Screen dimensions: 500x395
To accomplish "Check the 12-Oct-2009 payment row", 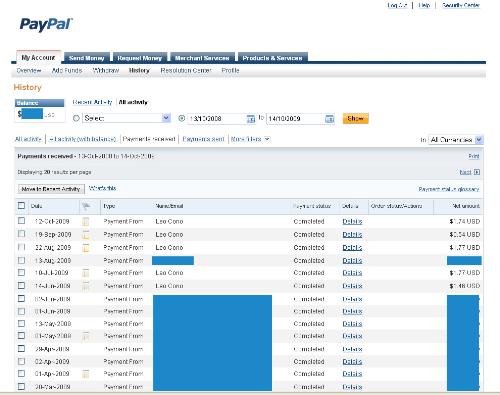I will click(21, 221).
